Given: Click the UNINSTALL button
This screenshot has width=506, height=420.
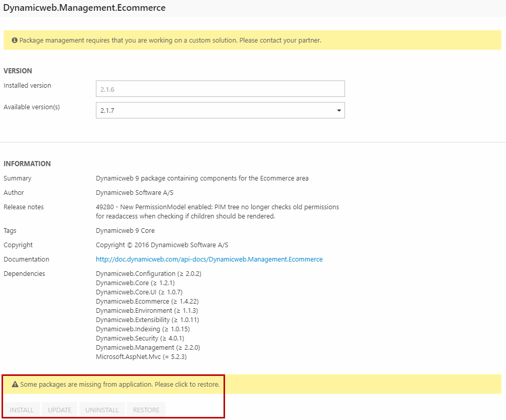Looking at the screenshot, I should coord(102,410).
